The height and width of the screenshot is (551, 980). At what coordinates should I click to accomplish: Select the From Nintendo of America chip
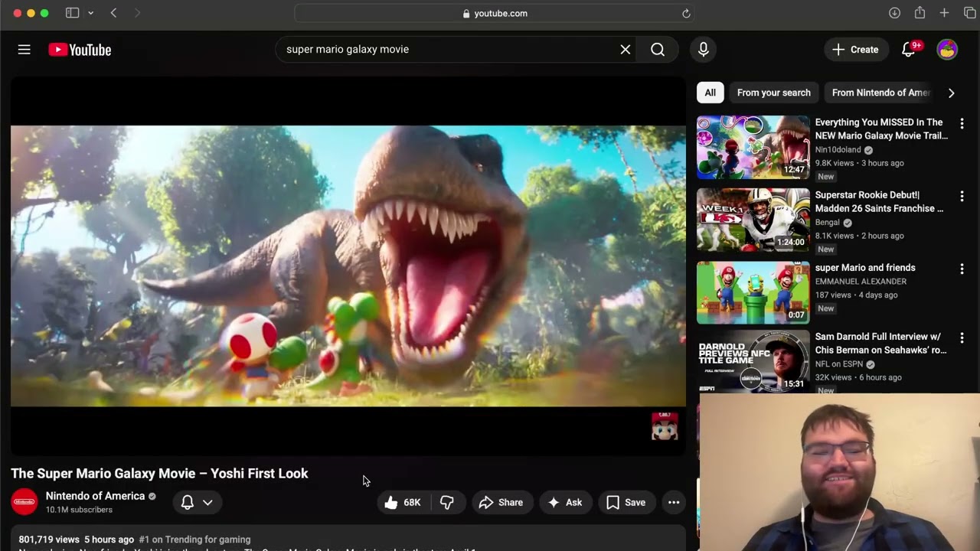tap(880, 93)
